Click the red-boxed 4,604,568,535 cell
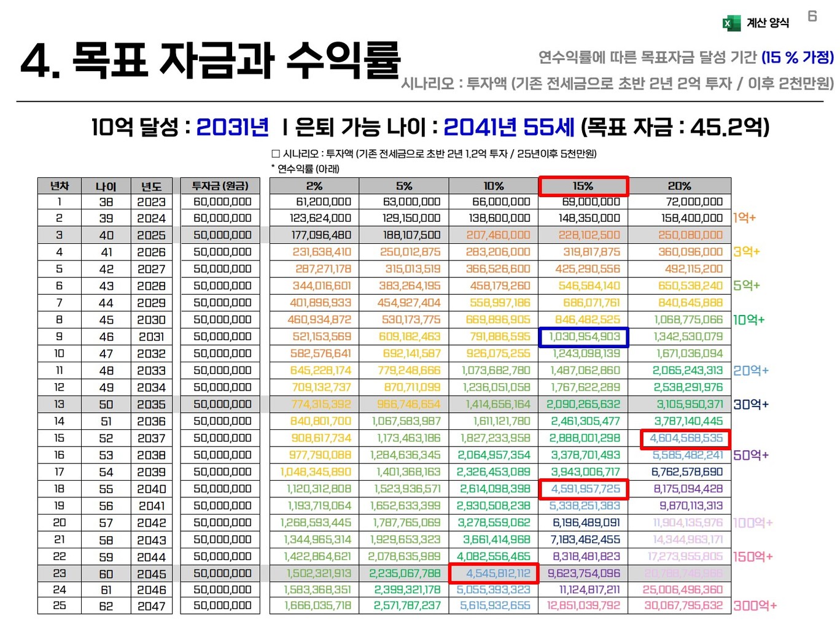840x630 pixels. [685, 438]
